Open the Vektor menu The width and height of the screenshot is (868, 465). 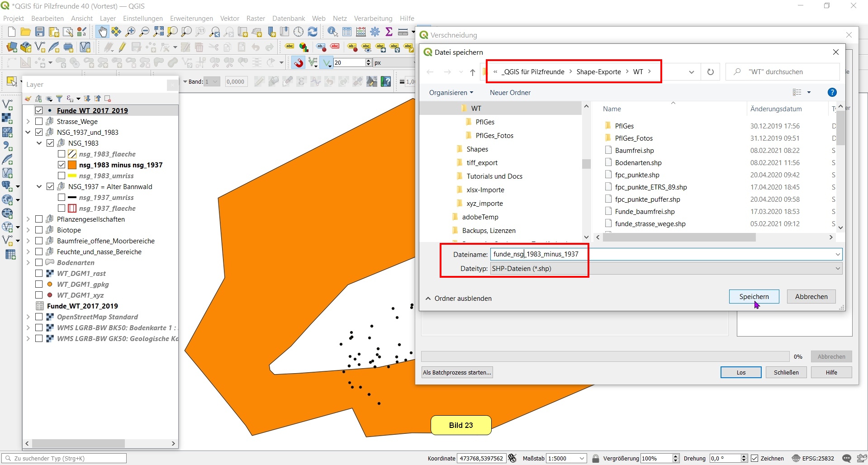click(x=229, y=18)
